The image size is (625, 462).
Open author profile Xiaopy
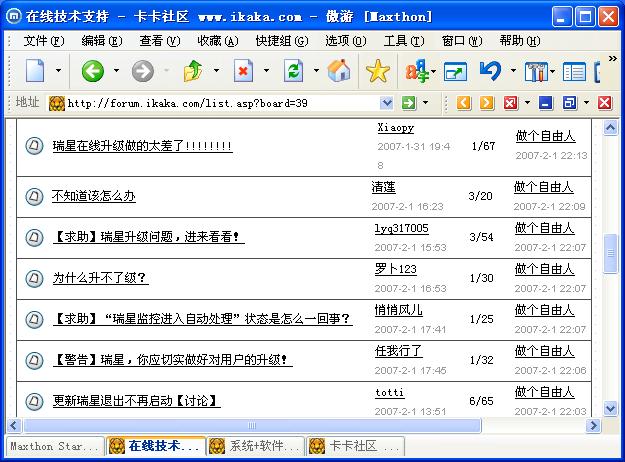(395, 128)
